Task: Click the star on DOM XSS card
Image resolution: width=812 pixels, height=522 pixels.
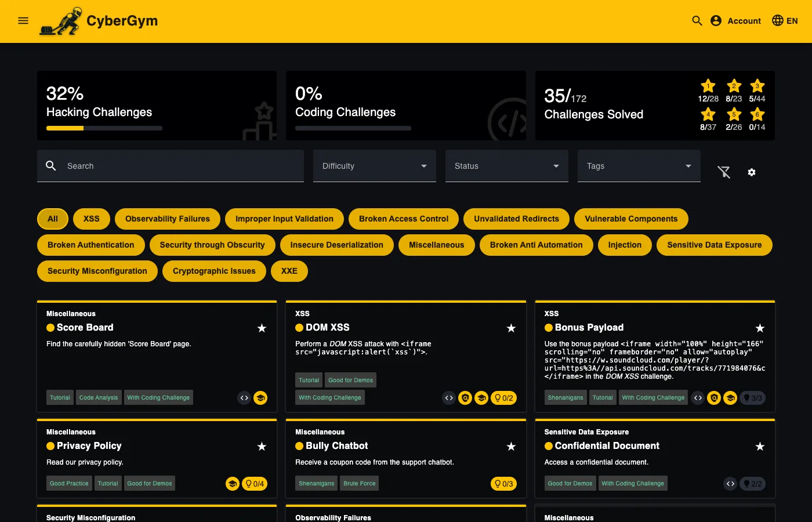Action: 511,328
